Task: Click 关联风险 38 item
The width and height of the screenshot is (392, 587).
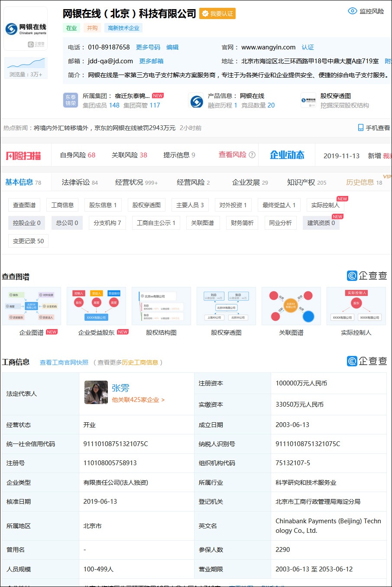Action: click(129, 155)
